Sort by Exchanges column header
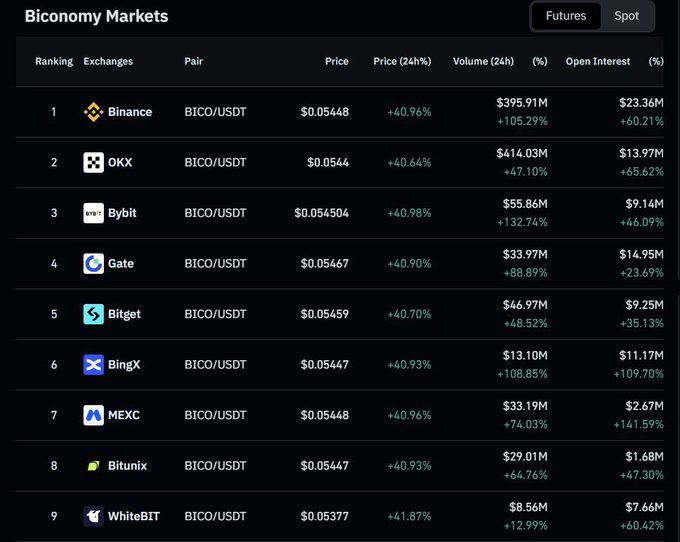The height and width of the screenshot is (542, 680). [x=108, y=61]
